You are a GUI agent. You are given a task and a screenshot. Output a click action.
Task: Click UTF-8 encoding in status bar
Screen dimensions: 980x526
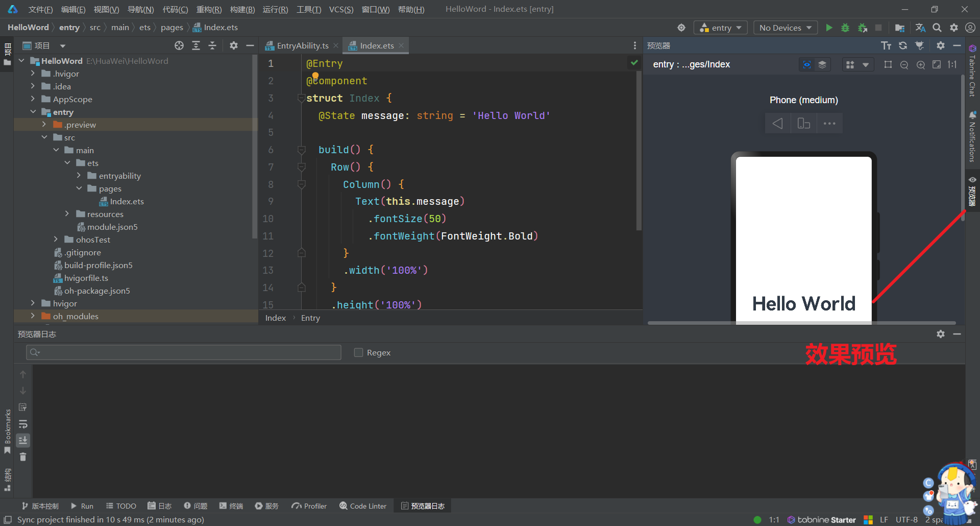[906, 520]
